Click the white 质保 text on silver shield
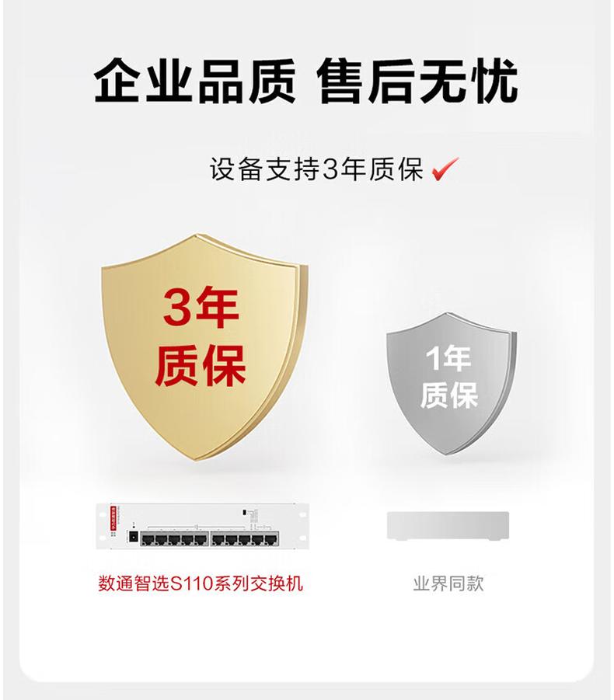The height and width of the screenshot is (700, 614). [x=448, y=395]
